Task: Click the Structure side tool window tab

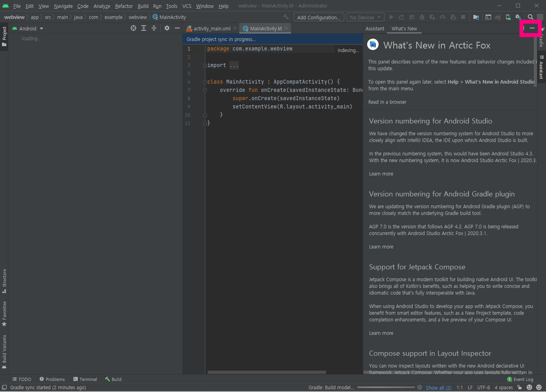Action: (4, 281)
